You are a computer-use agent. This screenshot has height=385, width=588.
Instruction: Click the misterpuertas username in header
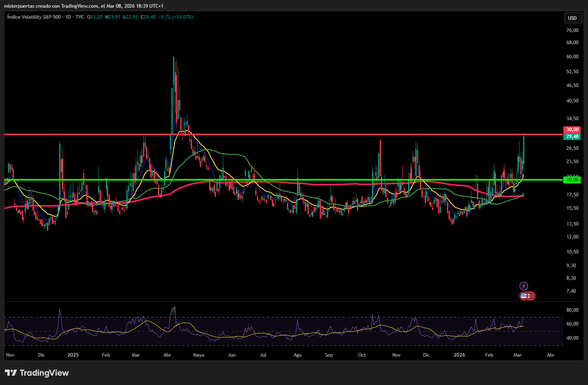[x=17, y=6]
